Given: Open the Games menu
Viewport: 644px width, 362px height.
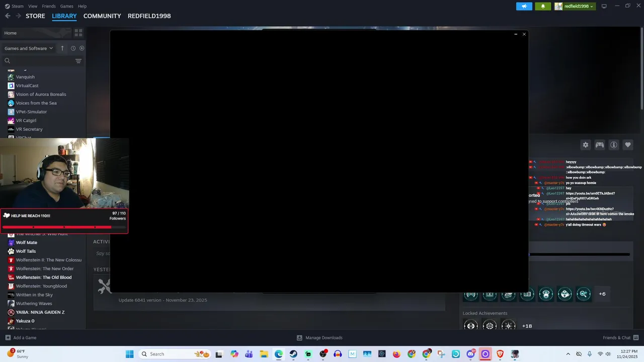Looking at the screenshot, I should [x=66, y=6].
